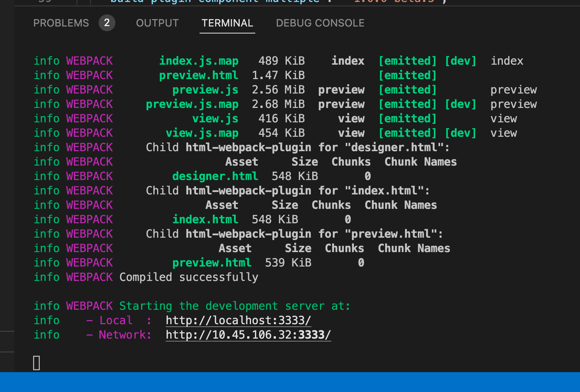Open the OUTPUT tab

[157, 23]
